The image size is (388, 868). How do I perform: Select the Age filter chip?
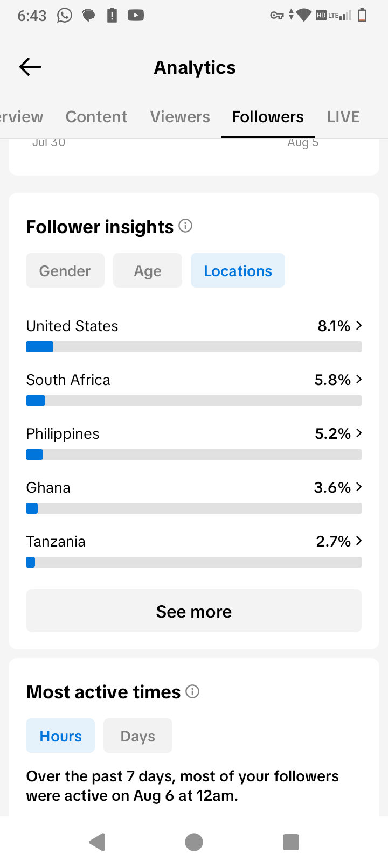pyautogui.click(x=148, y=270)
